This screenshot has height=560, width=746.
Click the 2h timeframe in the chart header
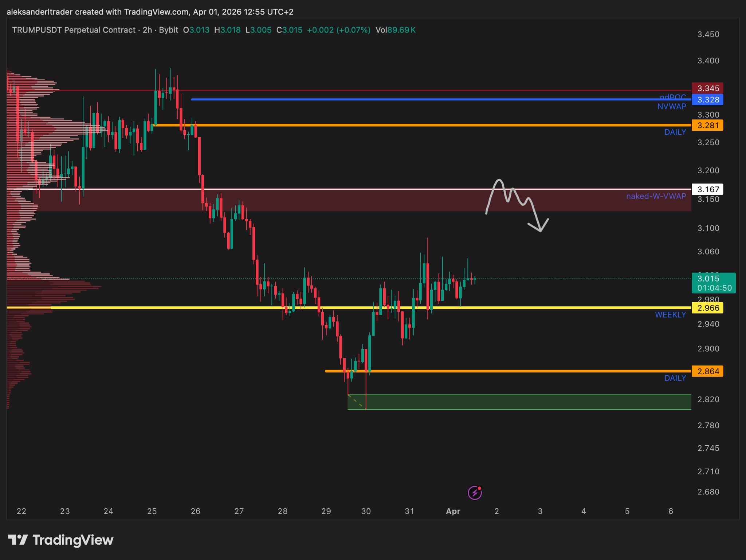[x=147, y=30]
